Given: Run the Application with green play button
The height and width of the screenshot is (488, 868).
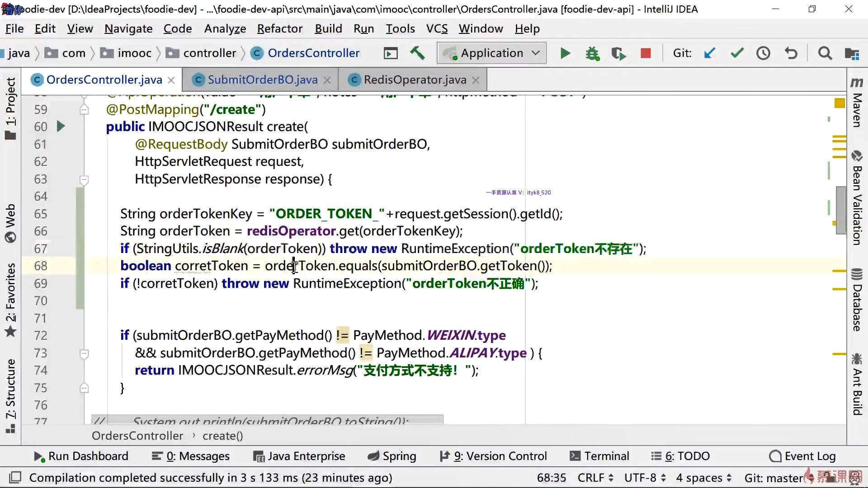Looking at the screenshot, I should 565,53.
